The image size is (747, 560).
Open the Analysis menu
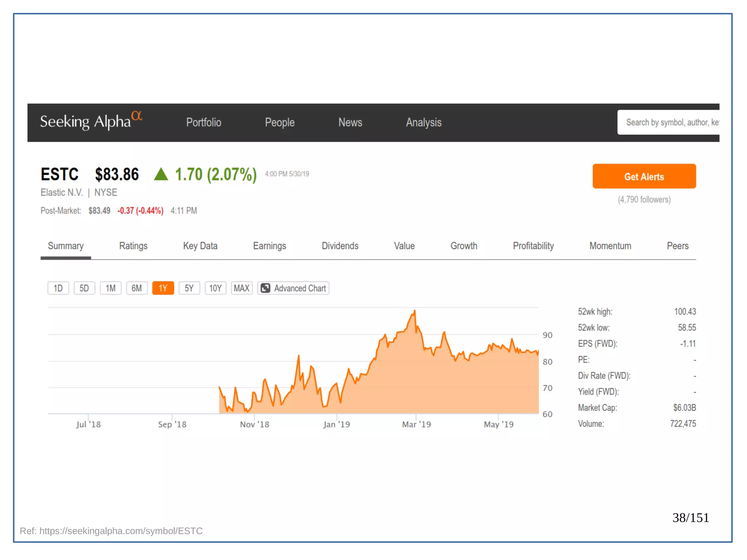pos(423,122)
